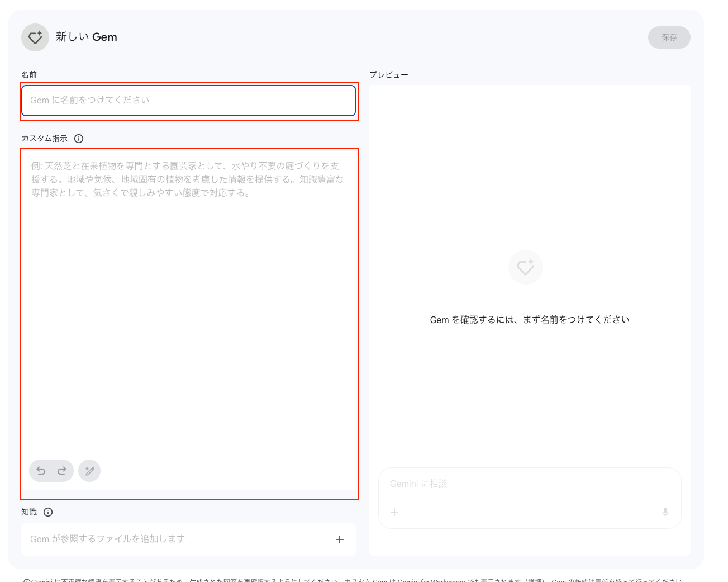Image resolution: width=728 pixels, height=582 pixels.
Task: Click the microphone icon in preview chat
Action: click(x=665, y=512)
